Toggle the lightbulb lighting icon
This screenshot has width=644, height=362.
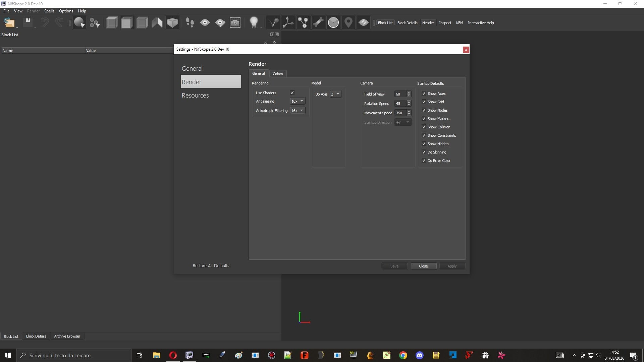254,23
